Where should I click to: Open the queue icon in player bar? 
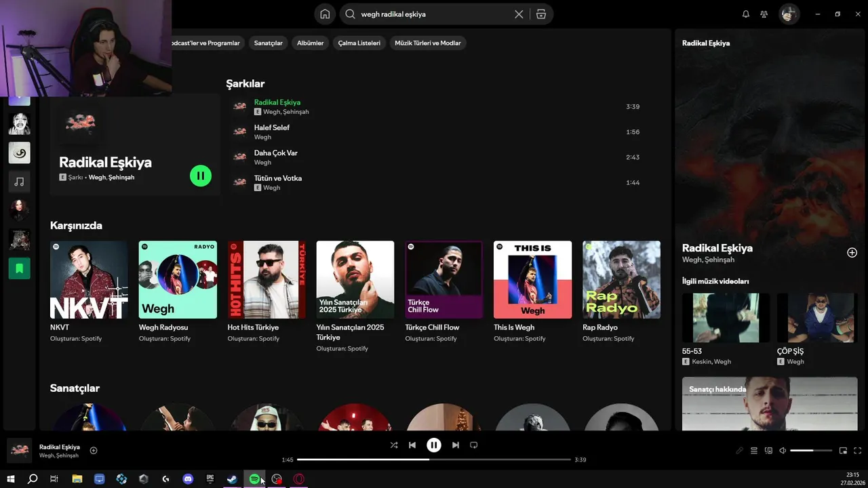click(754, 451)
